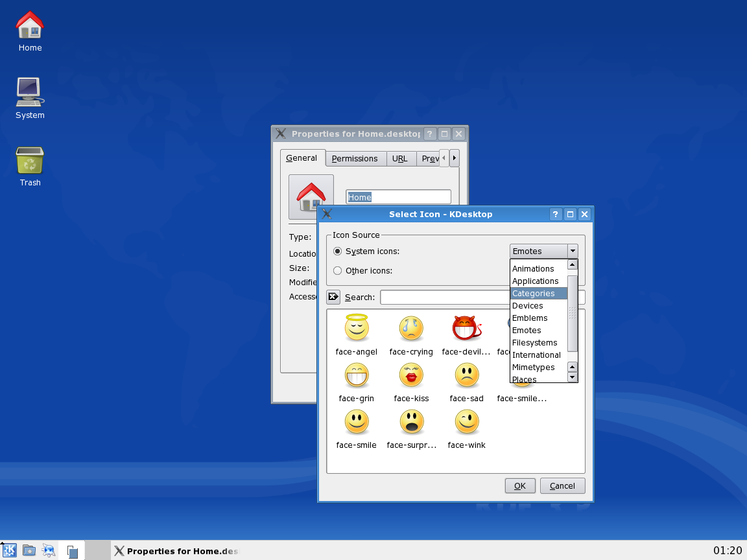Image resolution: width=747 pixels, height=560 pixels.
Task: Click the dropdown list scrollbar handle
Action: pyautogui.click(x=573, y=313)
